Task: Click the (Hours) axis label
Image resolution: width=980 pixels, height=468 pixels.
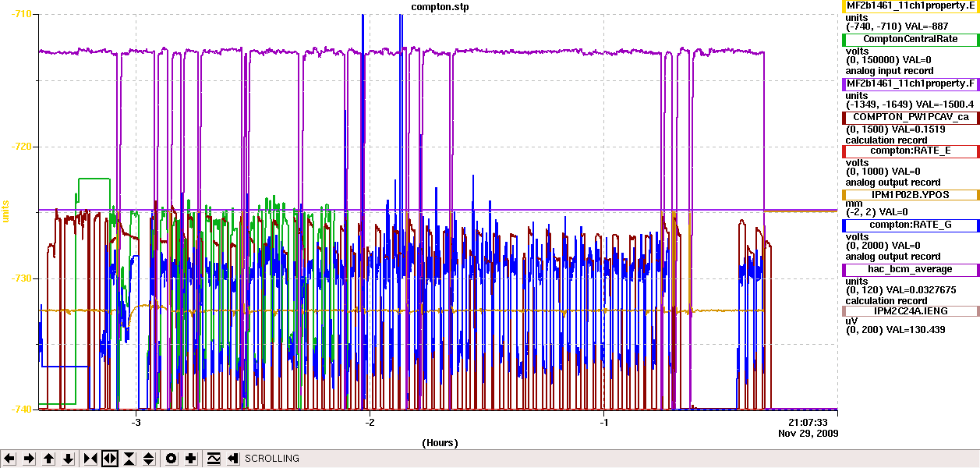Action: pos(440,442)
